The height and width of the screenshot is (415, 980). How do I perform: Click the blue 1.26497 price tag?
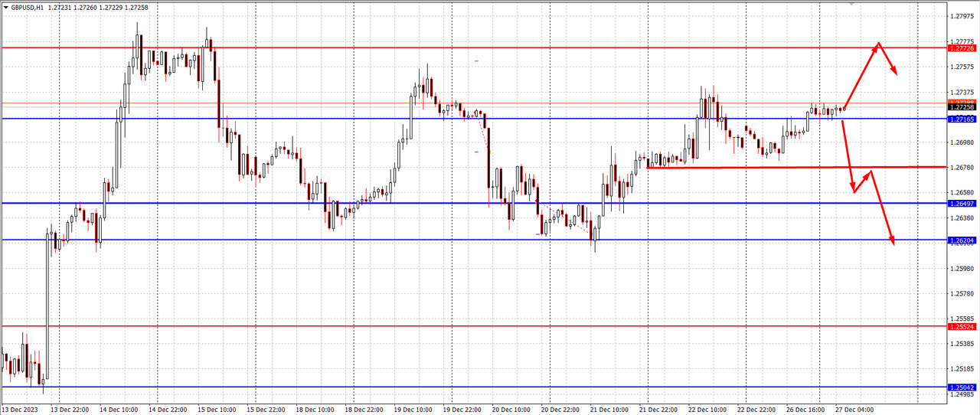pos(962,204)
